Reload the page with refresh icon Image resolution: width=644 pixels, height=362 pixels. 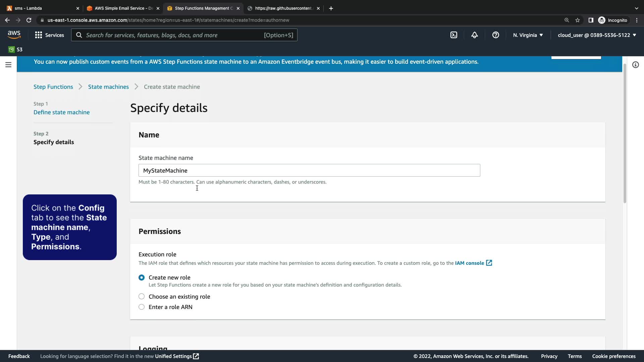(29, 20)
